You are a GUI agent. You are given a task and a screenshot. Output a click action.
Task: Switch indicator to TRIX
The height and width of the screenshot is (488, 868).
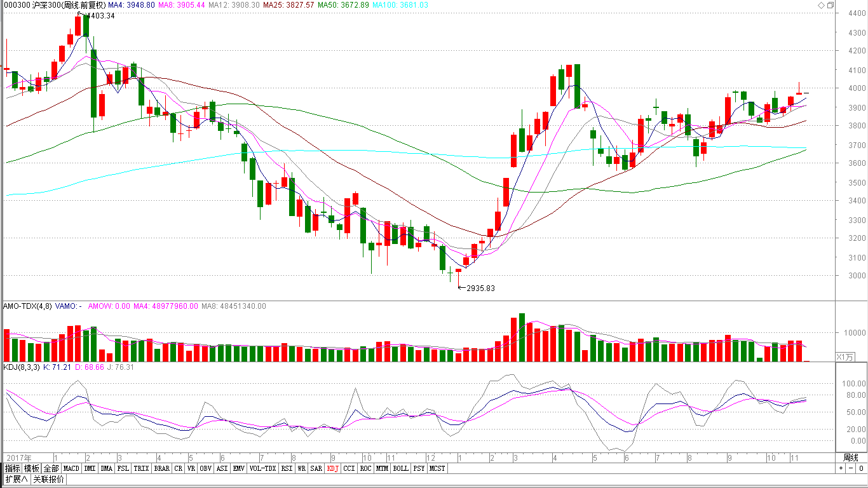click(x=141, y=468)
